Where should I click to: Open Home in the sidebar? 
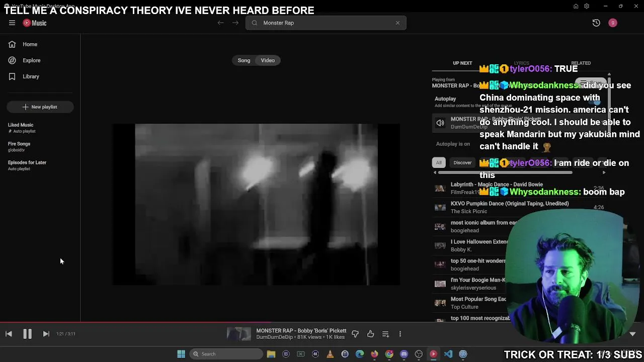(40, 44)
